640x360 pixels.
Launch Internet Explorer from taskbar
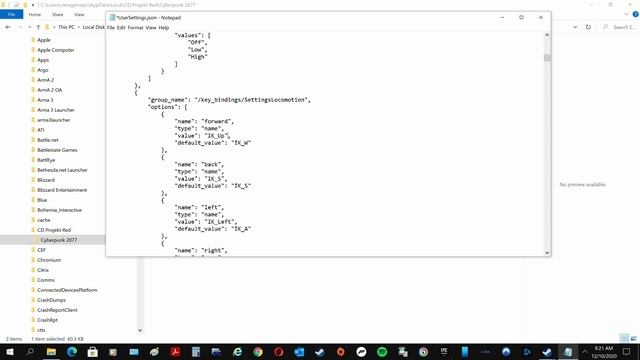[x=237, y=352]
